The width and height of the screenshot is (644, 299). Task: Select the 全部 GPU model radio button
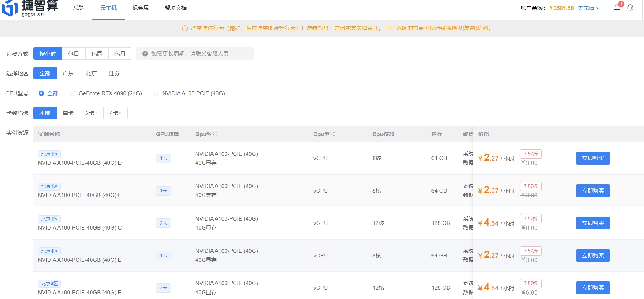42,93
